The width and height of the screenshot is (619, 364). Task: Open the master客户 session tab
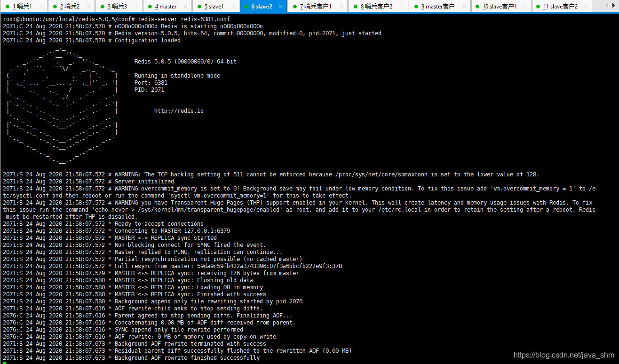tap(440, 7)
